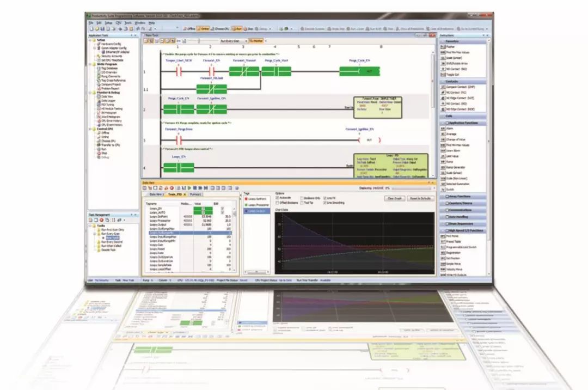Open Data View in Monitor & Debug

[x=105, y=96]
